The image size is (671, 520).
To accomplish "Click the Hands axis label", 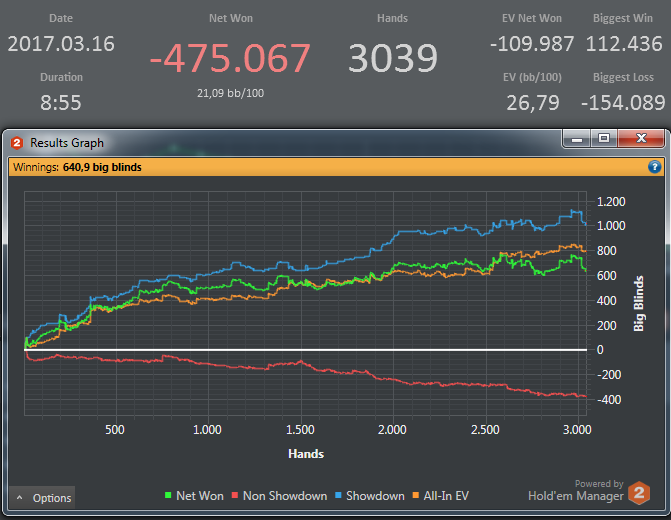I will 306,454.
